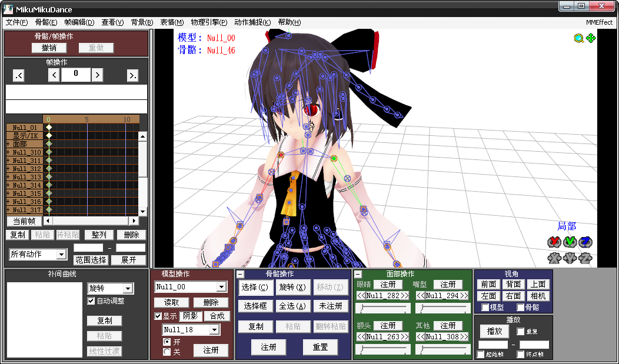Expand the Null_310 timeline row
This screenshot has height=364, width=619.
tap(8, 152)
